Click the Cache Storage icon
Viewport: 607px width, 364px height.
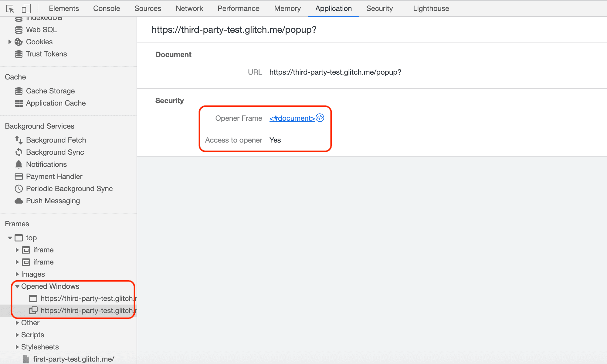(x=19, y=91)
